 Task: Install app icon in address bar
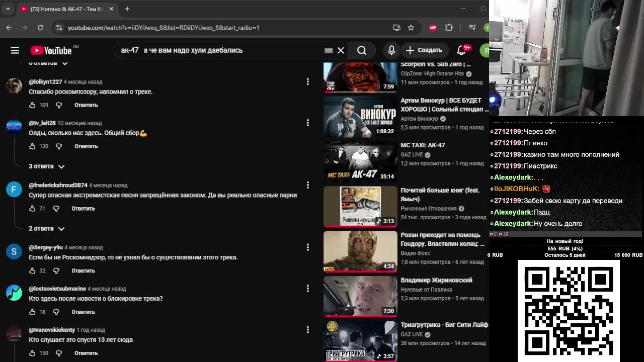pyautogui.click(x=397, y=28)
